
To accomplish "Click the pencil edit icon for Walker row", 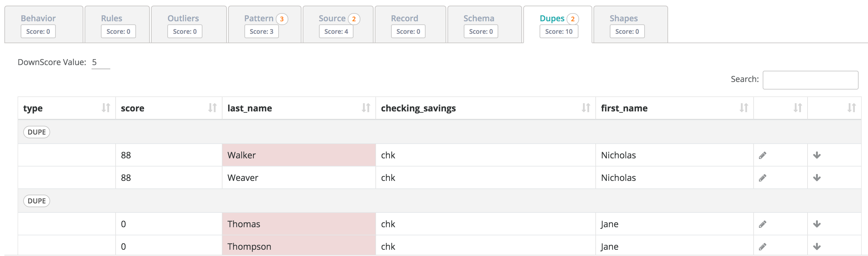I will click(x=762, y=155).
